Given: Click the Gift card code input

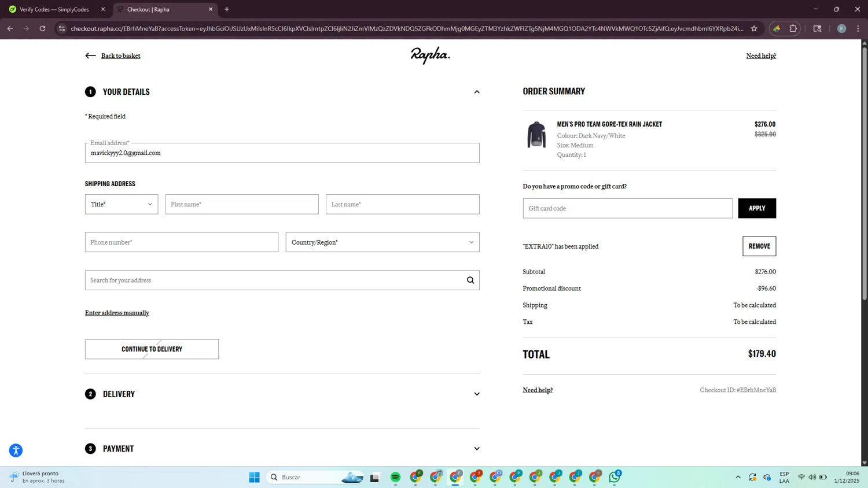Looking at the screenshot, I should click(x=627, y=208).
